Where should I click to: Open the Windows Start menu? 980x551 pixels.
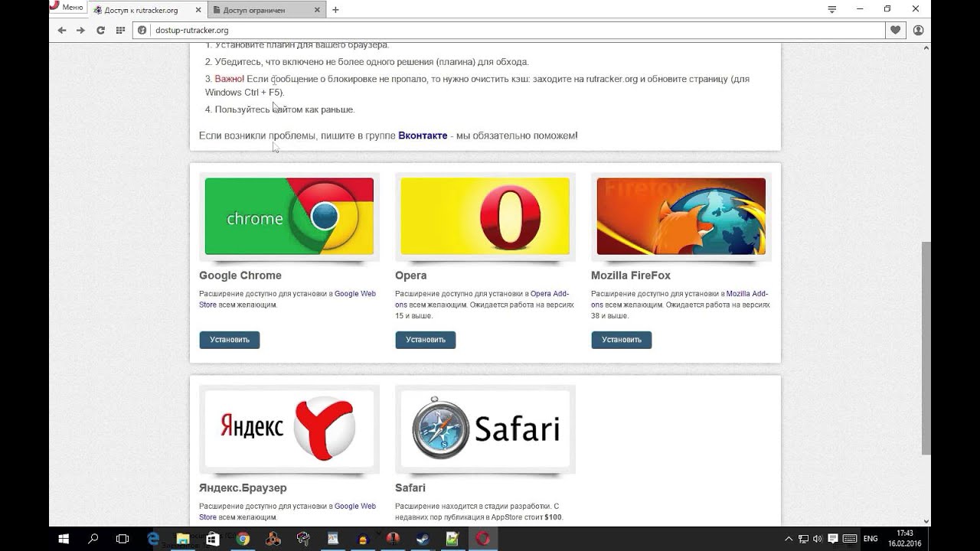point(64,539)
